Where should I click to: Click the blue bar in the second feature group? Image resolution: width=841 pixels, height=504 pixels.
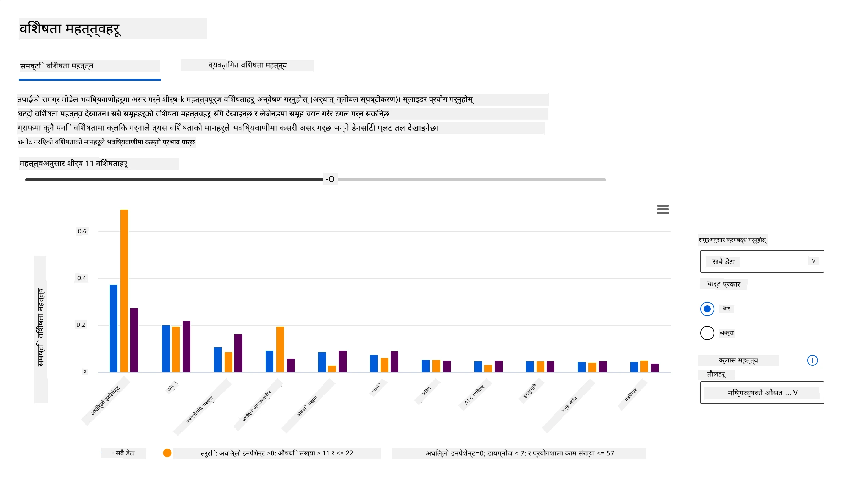(x=166, y=348)
